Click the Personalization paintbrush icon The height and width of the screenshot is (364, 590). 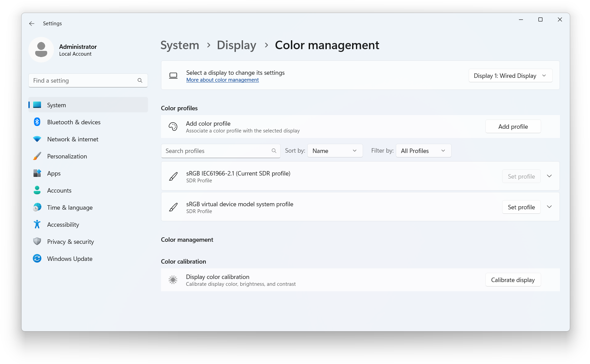pyautogui.click(x=37, y=156)
